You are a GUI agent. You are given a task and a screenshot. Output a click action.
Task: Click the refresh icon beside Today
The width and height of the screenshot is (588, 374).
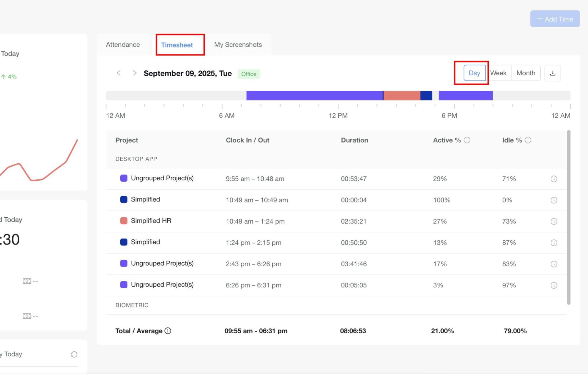74,354
